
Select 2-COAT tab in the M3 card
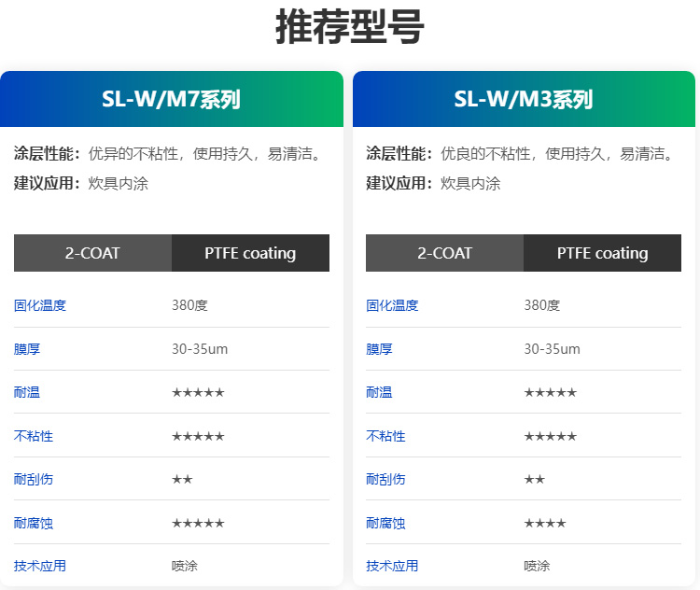pos(444,253)
